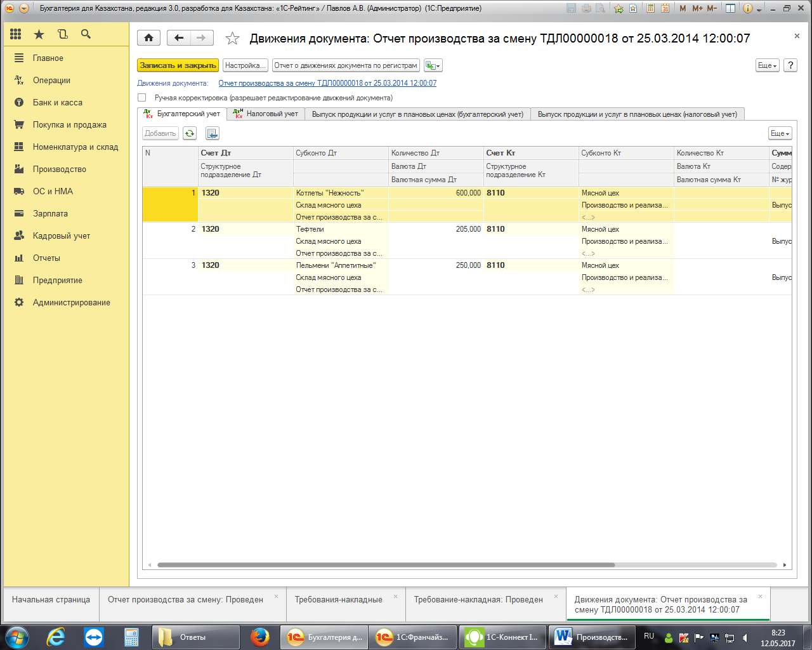Image resolution: width=812 pixels, height=650 pixels.
Task: Select cell Пельмени "Аппетитные"
Action: point(341,265)
